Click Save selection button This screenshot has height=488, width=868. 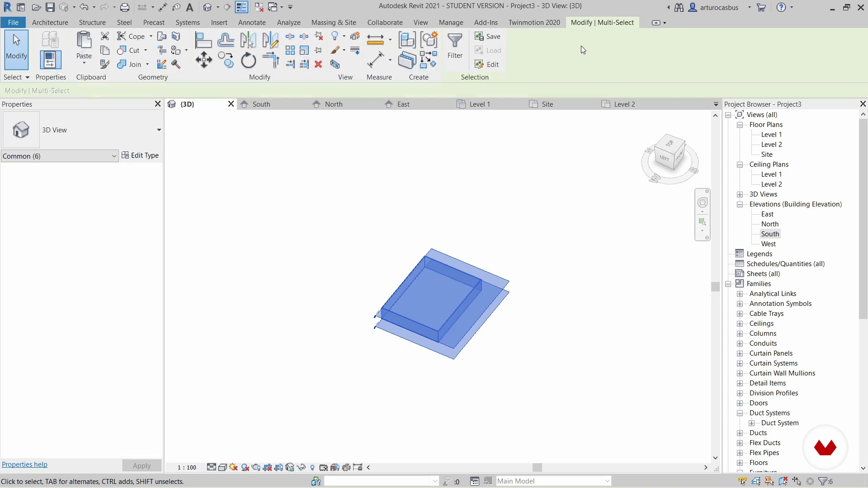(x=487, y=36)
